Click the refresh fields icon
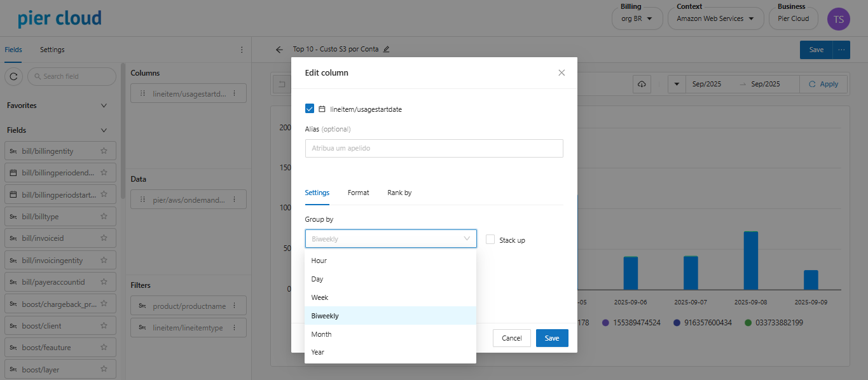The width and height of the screenshot is (868, 380). 14,76
